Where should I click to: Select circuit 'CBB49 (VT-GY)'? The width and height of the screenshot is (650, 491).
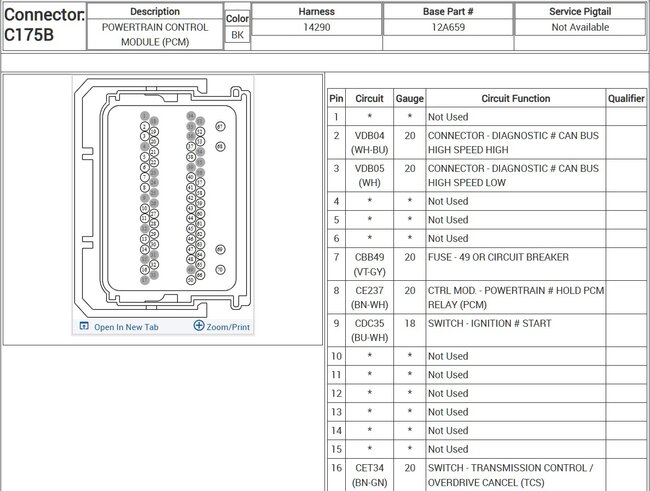pos(369,264)
